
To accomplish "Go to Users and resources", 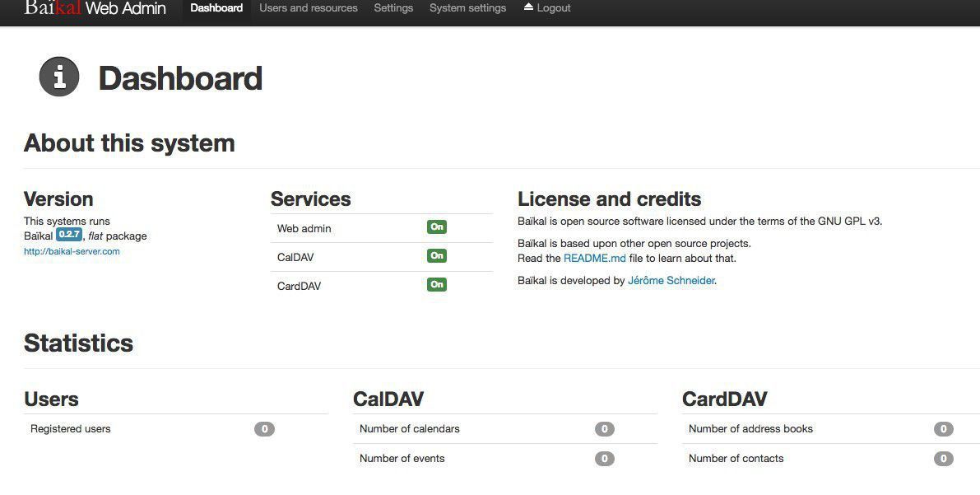I will 309,8.
